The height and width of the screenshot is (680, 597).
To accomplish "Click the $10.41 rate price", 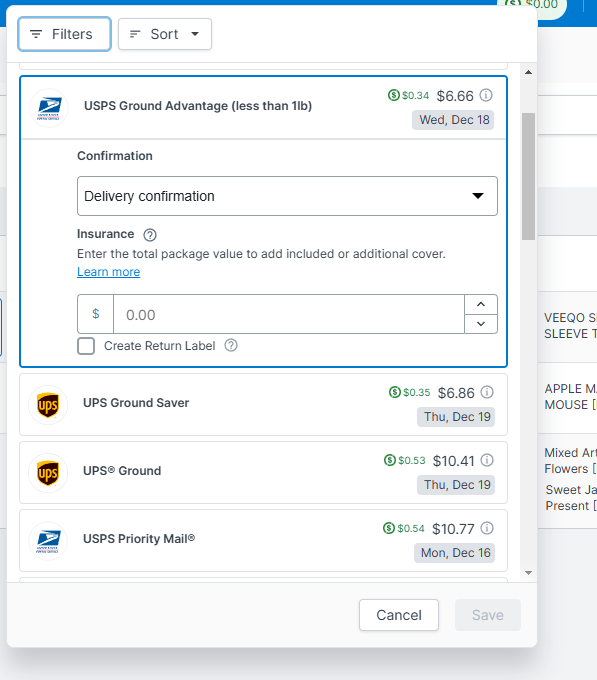I will click(x=453, y=461).
